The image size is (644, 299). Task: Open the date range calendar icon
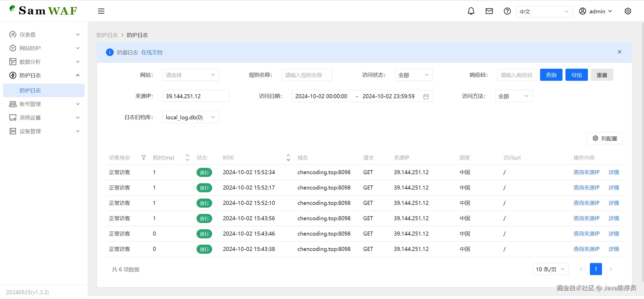(x=426, y=96)
